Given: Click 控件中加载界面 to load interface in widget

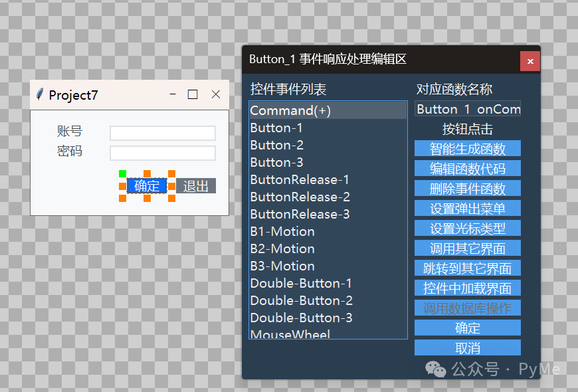Looking at the screenshot, I should 467,288.
